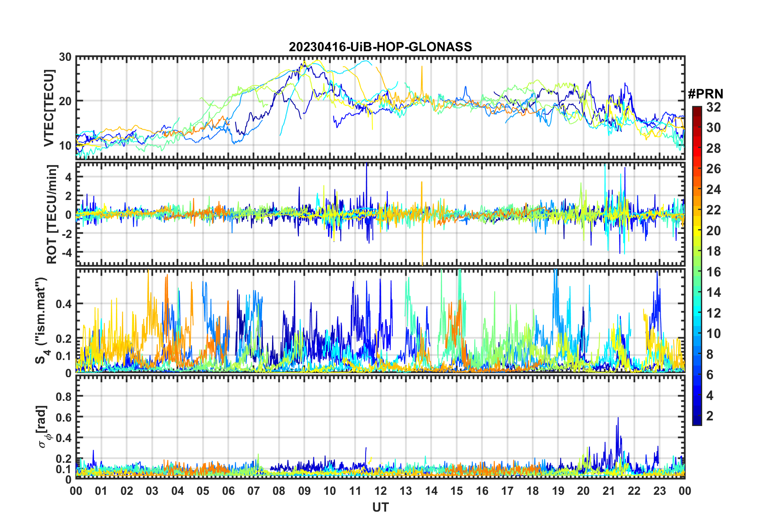The width and height of the screenshot is (761, 532).
Task: Click the UT axis hour label 11
Action: click(355, 491)
